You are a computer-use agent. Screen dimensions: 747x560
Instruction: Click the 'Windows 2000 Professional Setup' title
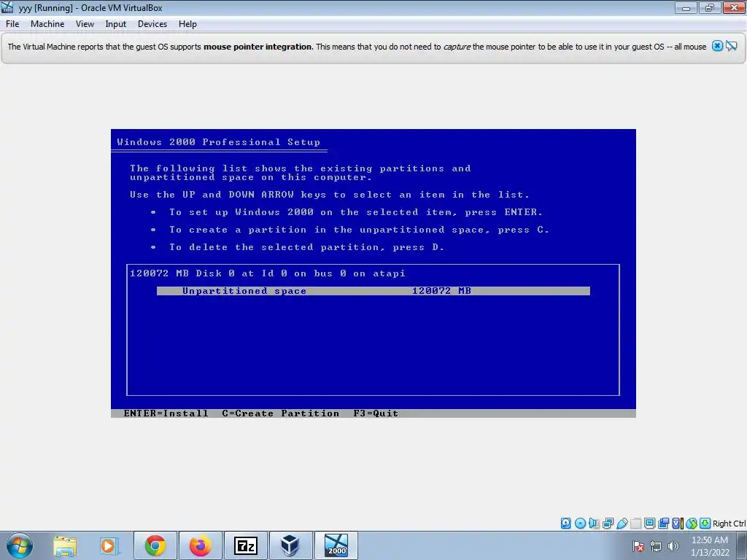(x=219, y=142)
